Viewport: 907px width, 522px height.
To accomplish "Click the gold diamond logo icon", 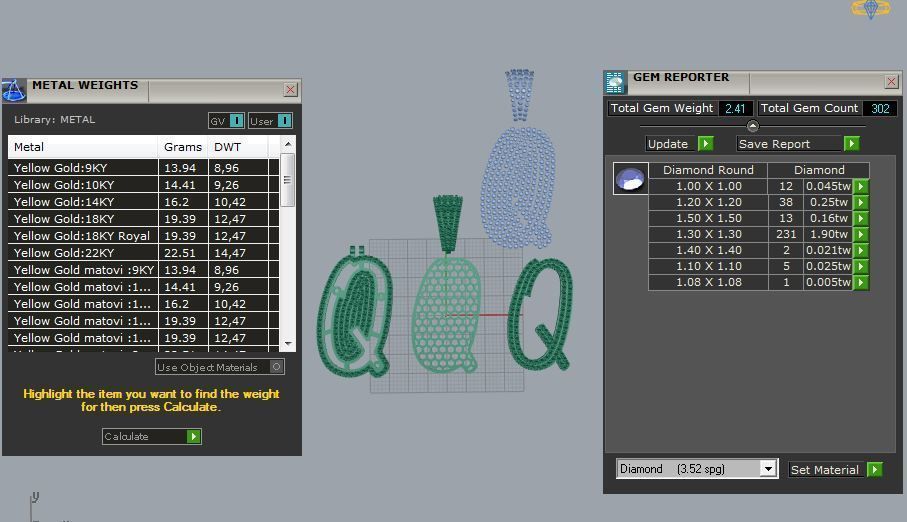I will click(870, 9).
